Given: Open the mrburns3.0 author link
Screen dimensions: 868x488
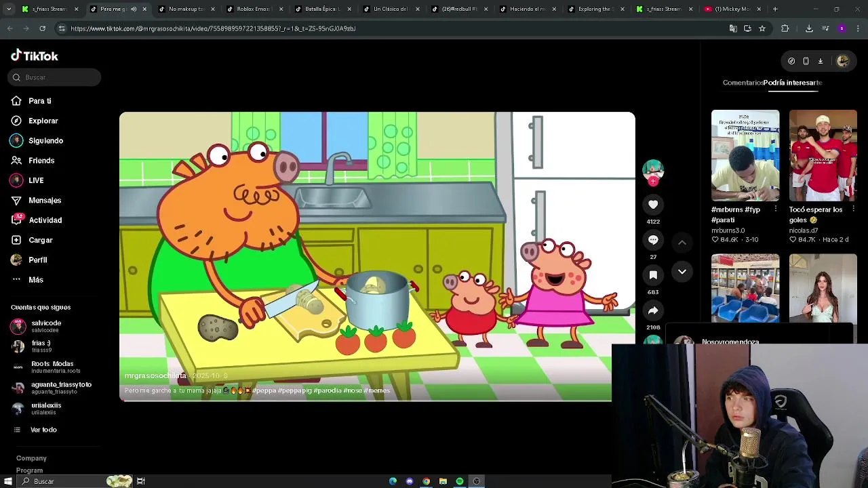Looking at the screenshot, I should [728, 230].
